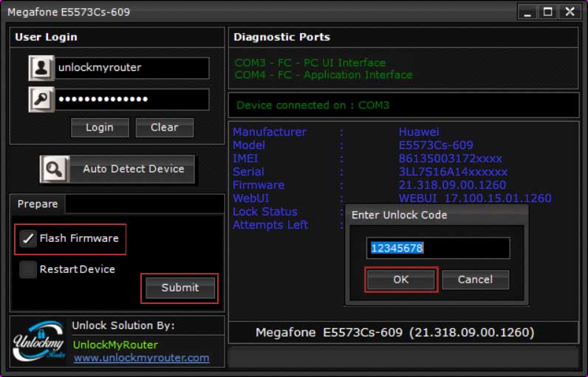Image resolution: width=588 pixels, height=377 pixels.
Task: Click the Unlockmy Router logo
Action: 39,341
